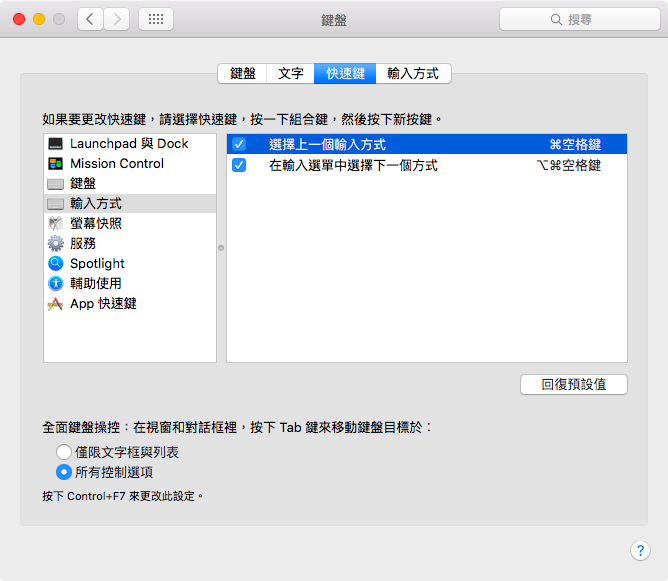Click the 鍵盤 keyboard icon in category list
The image size is (668, 581).
click(55, 184)
